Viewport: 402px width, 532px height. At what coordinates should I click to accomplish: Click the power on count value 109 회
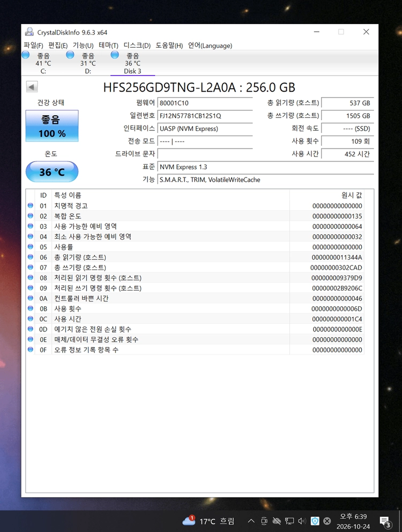click(x=347, y=142)
